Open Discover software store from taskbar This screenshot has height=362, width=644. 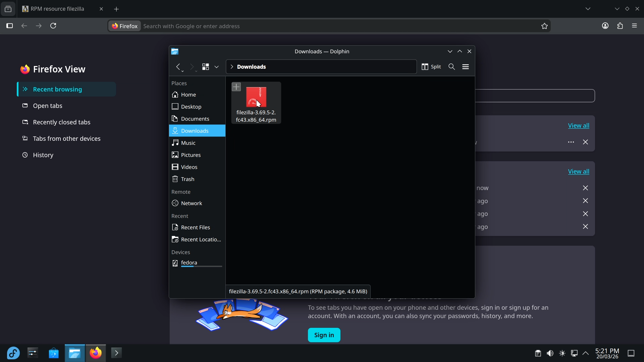coord(54,353)
